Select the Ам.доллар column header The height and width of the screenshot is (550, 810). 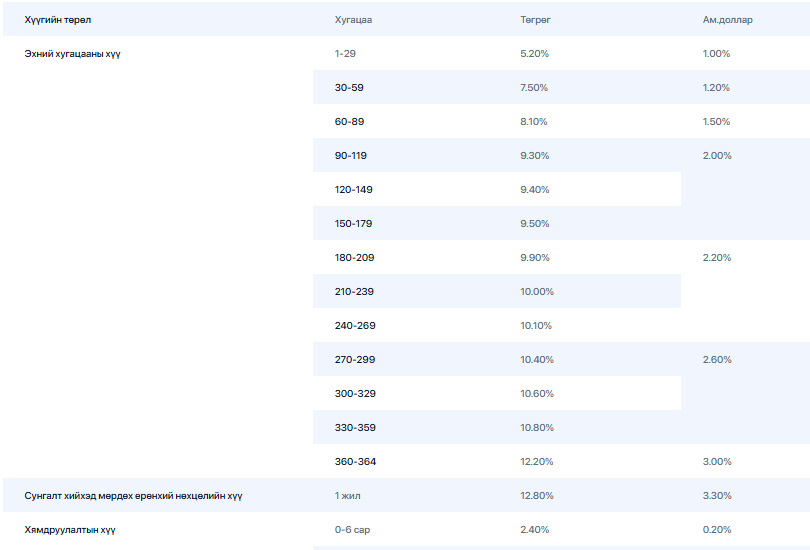click(728, 19)
